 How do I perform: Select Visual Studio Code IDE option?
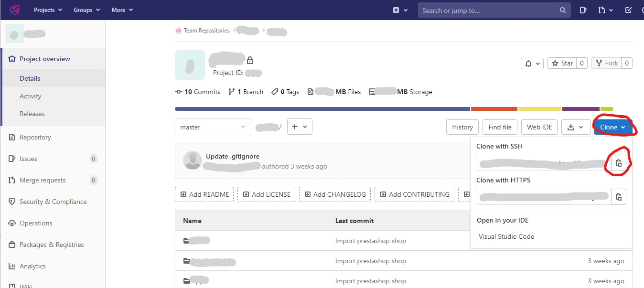506,236
